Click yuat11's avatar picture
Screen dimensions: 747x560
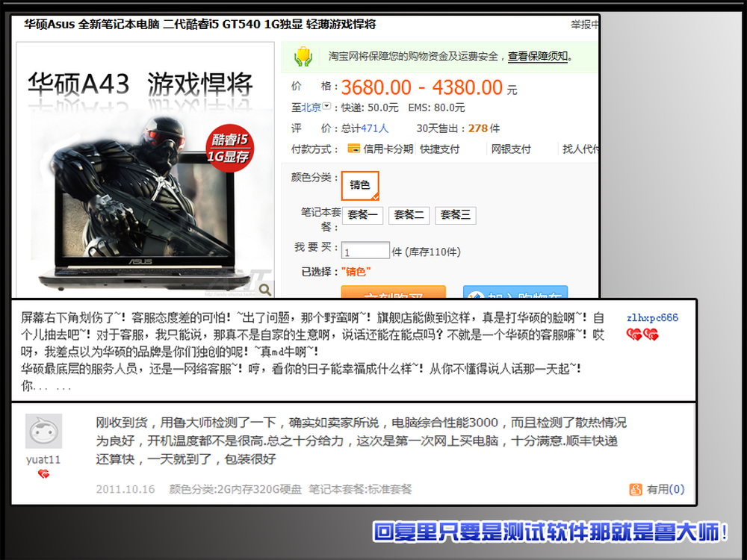point(43,431)
